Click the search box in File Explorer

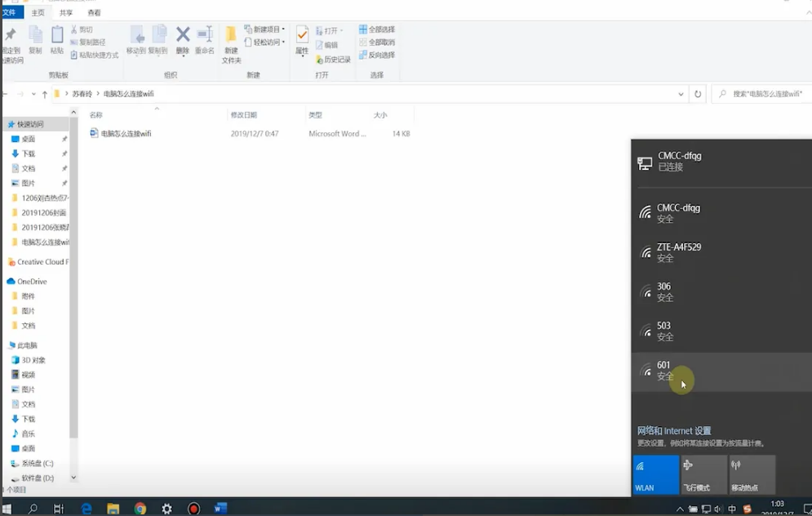pos(763,94)
